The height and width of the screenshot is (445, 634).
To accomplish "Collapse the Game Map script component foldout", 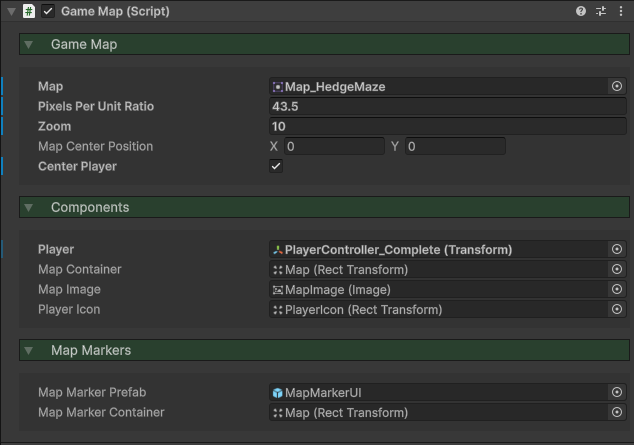I will 10,11.
